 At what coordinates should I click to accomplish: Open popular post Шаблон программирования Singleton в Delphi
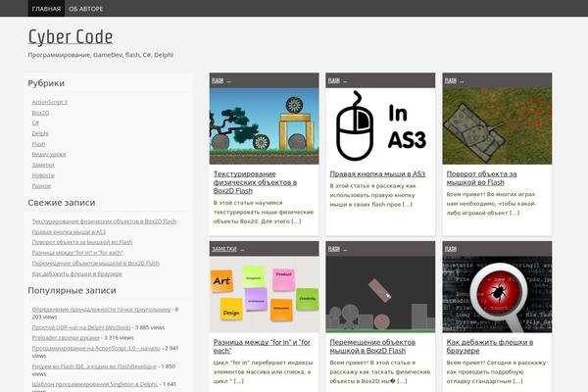pos(94,384)
